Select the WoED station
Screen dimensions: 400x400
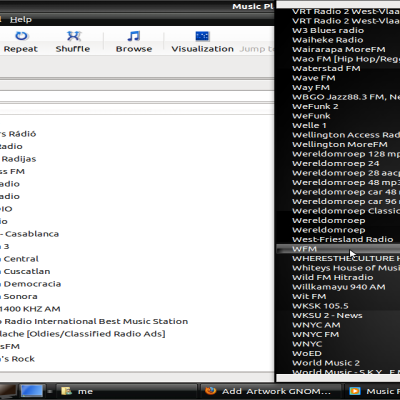pos(307,353)
